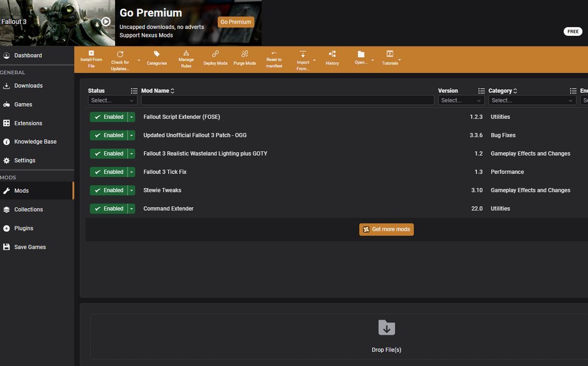Toggle Enabled for Fallout Script Extender (FOSE)
The image size is (588, 366).
[109, 117]
